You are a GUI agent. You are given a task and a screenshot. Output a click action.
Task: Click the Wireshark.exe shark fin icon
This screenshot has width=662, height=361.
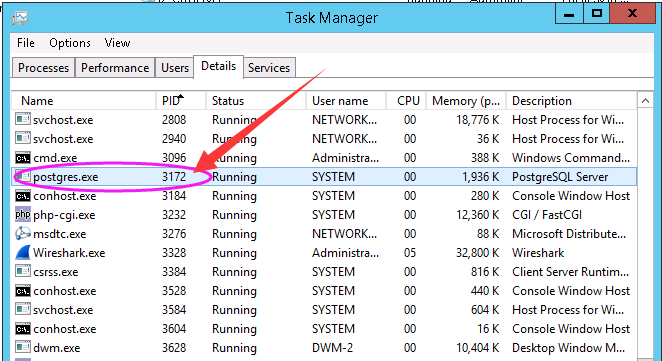click(x=23, y=252)
